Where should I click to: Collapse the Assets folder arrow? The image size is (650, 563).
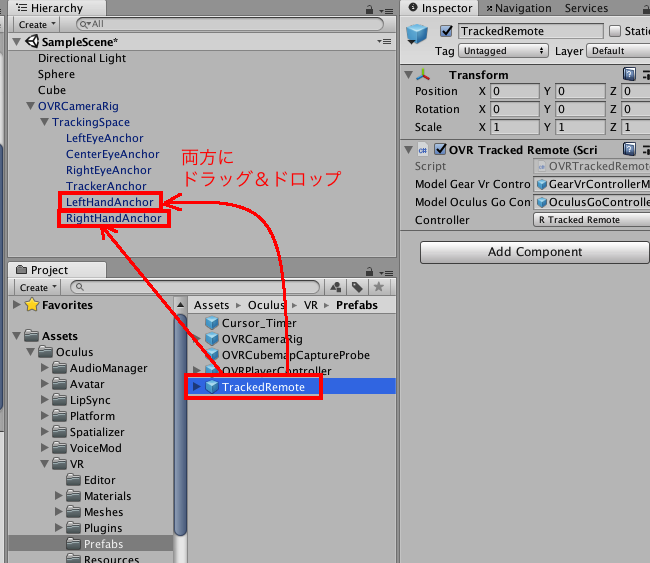point(17,336)
